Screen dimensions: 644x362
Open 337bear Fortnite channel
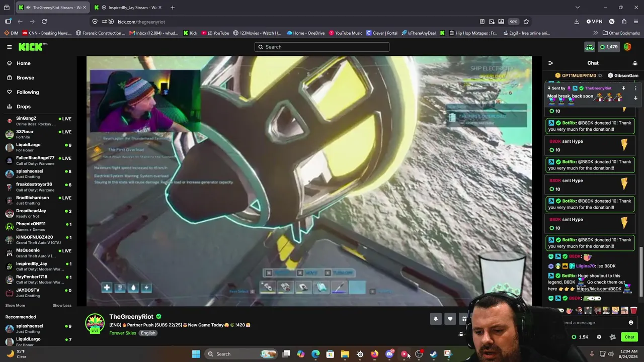coord(38,134)
